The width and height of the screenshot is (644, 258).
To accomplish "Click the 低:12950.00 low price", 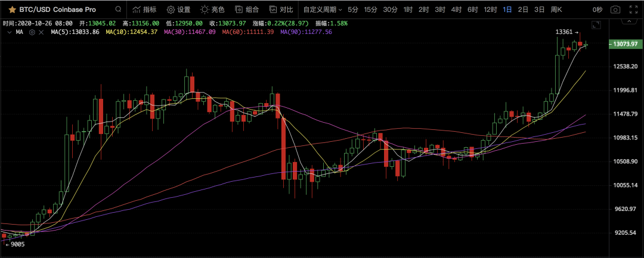I will [x=185, y=24].
